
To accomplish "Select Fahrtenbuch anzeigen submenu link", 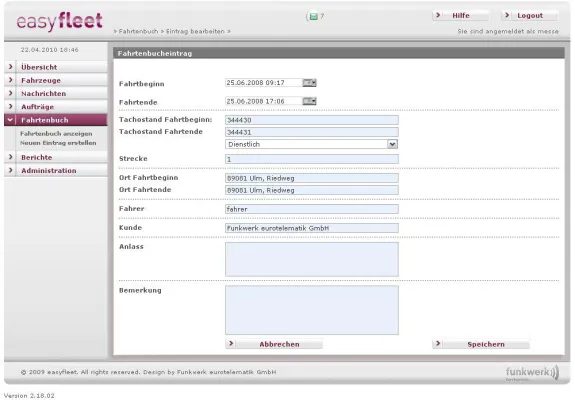I will click(x=56, y=134).
